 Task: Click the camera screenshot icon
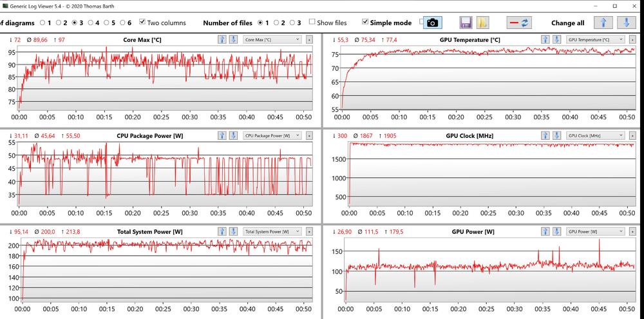coord(432,23)
